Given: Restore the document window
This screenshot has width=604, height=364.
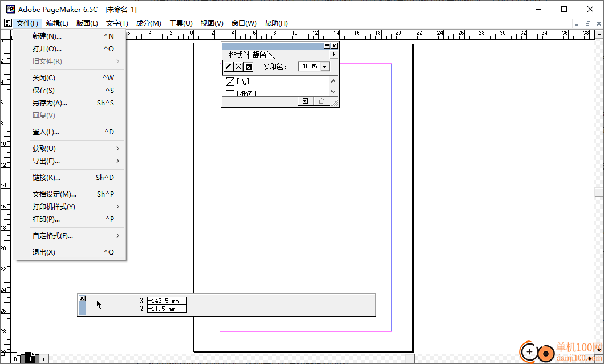Looking at the screenshot, I should [x=588, y=23].
